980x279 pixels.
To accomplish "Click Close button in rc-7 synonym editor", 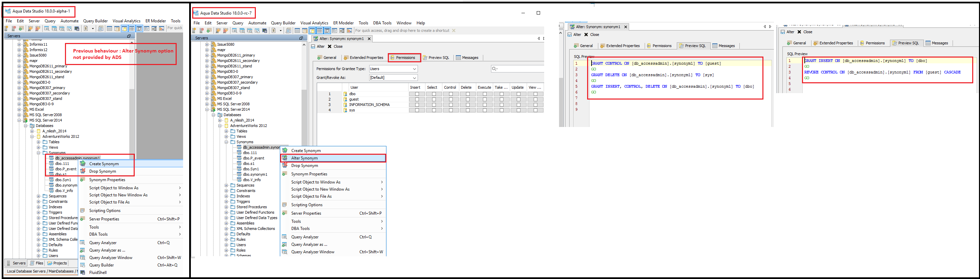I will point(335,46).
